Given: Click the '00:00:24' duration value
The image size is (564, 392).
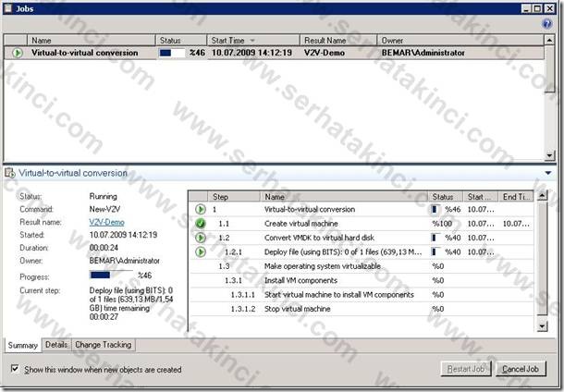Looking at the screenshot, I should pos(104,248).
